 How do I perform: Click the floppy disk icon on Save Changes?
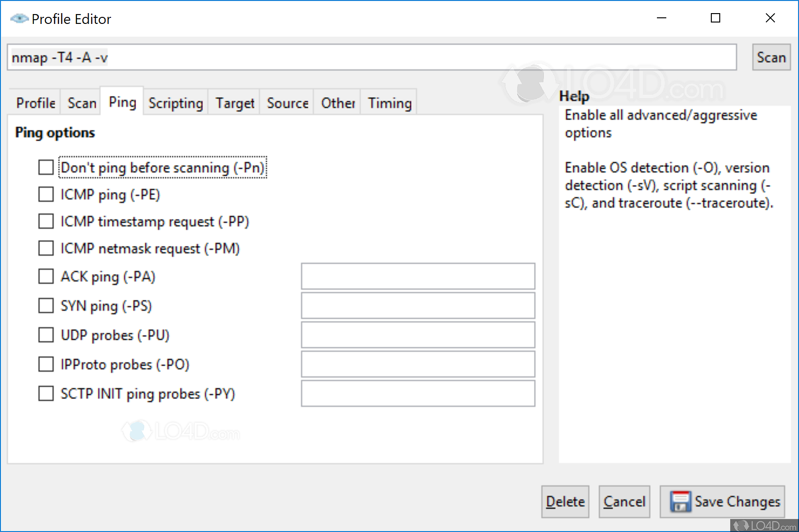[681, 501]
